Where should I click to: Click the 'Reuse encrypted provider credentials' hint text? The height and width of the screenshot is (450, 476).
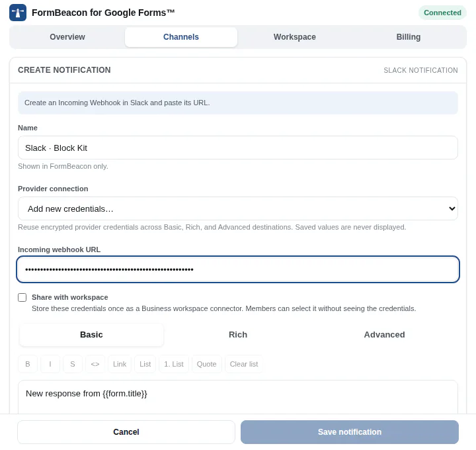[x=212, y=227]
